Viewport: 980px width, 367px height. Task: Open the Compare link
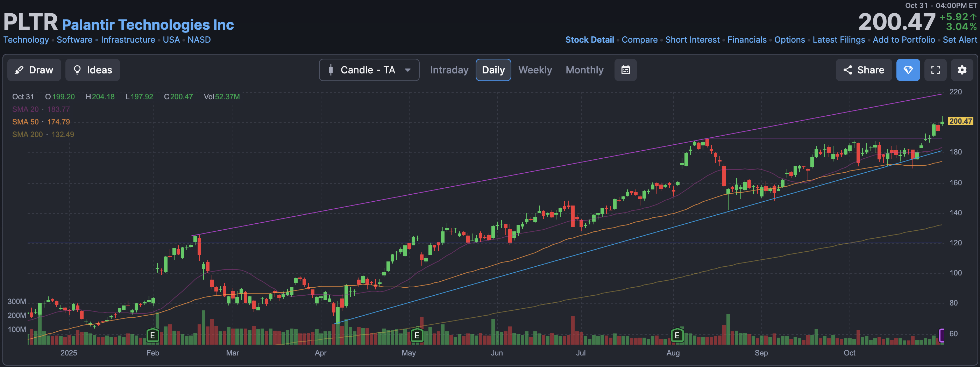tap(639, 39)
